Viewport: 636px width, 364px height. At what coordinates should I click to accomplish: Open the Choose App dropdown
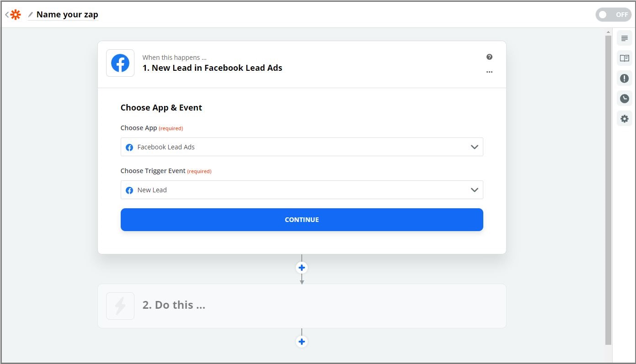tap(302, 147)
